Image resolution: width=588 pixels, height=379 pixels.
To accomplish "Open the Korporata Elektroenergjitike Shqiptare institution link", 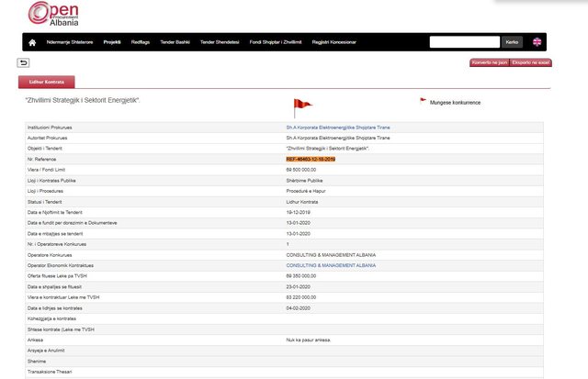I will [x=338, y=128].
